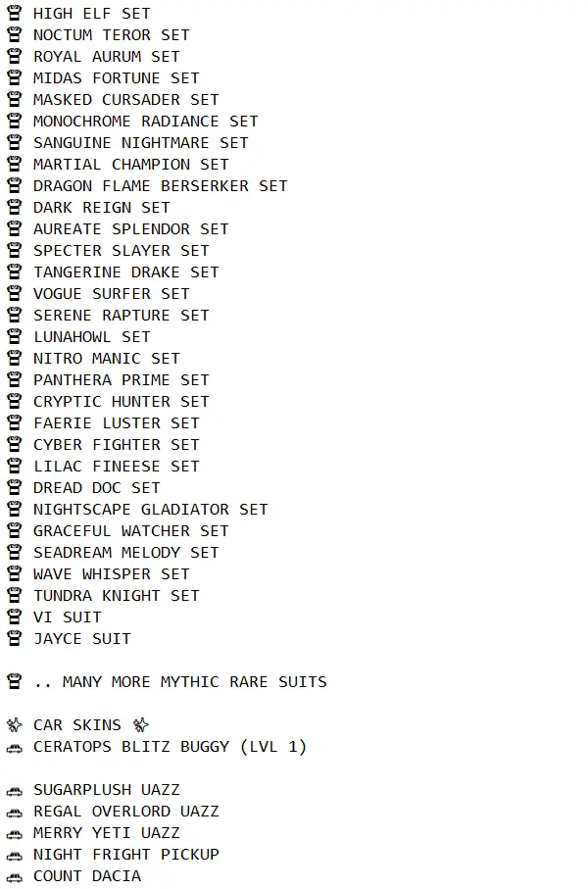The width and height of the screenshot is (588, 889).
Task: Select the NIGHTSCAPE GLADIATOR SET line
Action: [150, 510]
